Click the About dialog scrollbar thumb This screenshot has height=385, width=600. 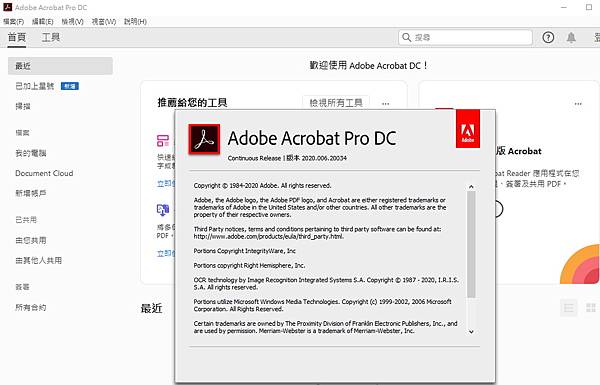pos(471,244)
